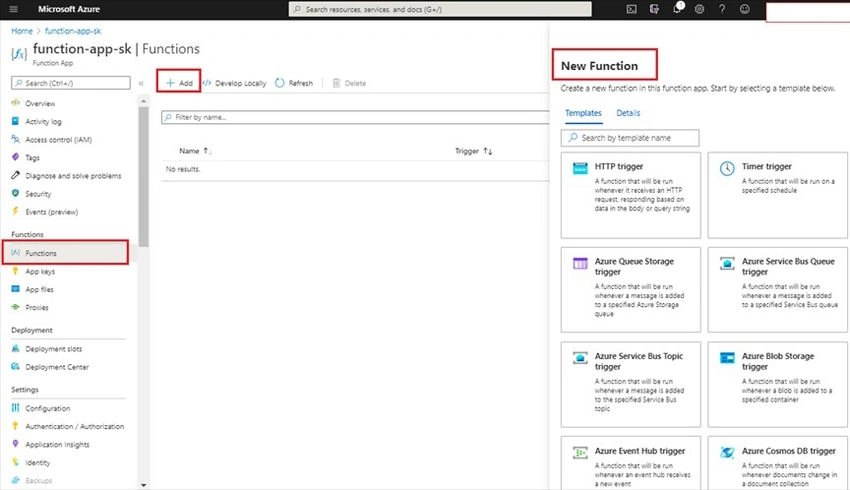Click the Add function button
The width and height of the screenshot is (850, 490).
tap(179, 82)
